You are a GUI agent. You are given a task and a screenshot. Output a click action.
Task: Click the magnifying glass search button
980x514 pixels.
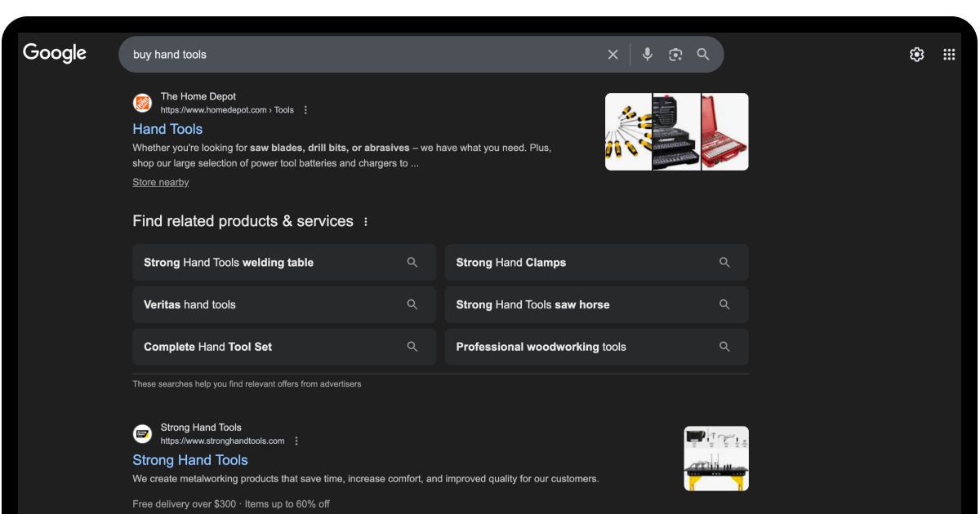[x=703, y=55]
